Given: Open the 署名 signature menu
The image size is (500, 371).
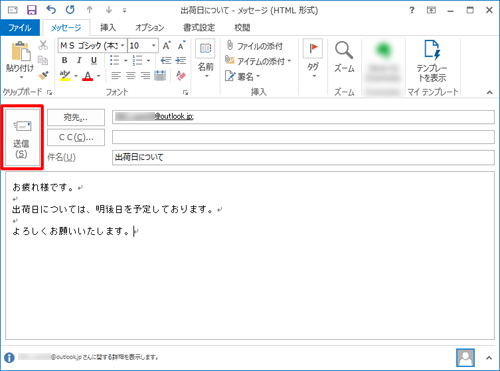Looking at the screenshot, I should click(x=242, y=76).
